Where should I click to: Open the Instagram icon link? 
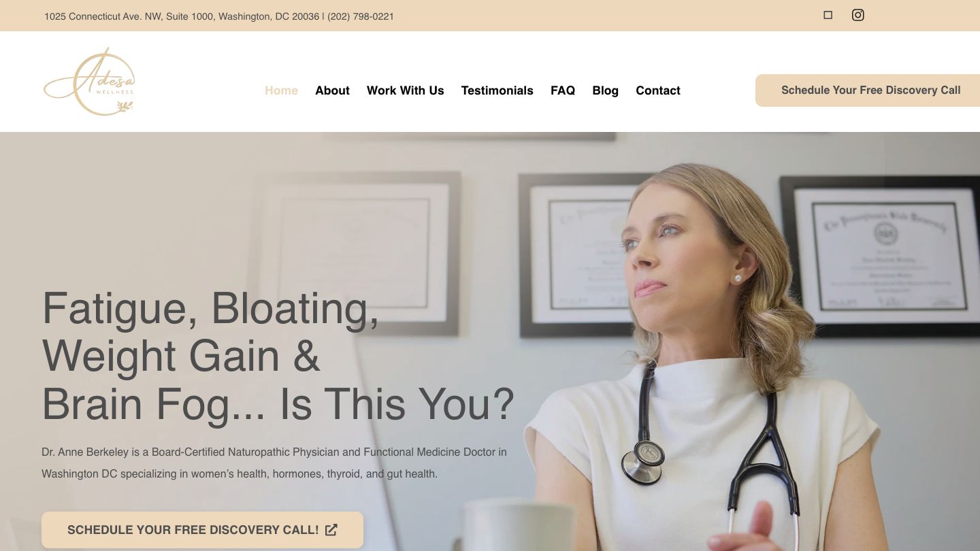point(857,15)
